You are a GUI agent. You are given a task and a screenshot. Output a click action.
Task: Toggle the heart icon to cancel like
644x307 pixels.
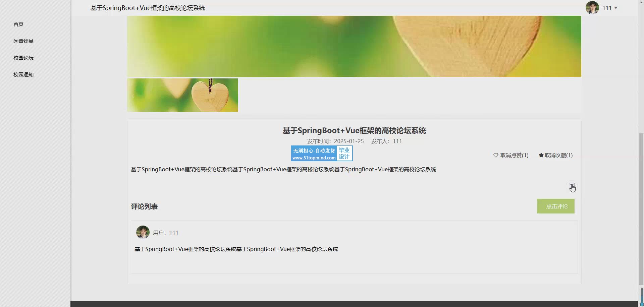point(496,155)
